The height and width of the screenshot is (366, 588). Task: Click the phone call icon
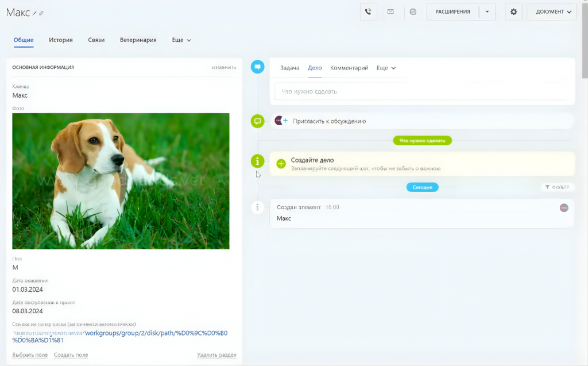[368, 11]
